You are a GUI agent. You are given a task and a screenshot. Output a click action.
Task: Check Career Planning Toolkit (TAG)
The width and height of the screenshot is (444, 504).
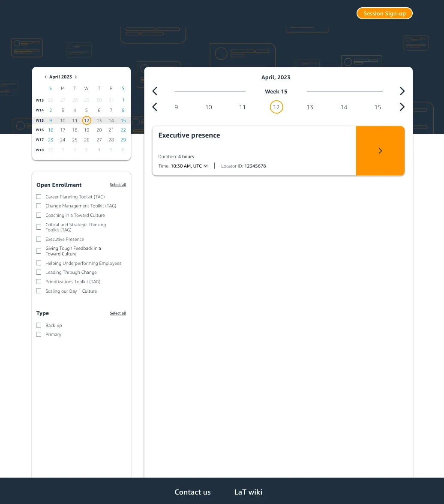pyautogui.click(x=39, y=197)
